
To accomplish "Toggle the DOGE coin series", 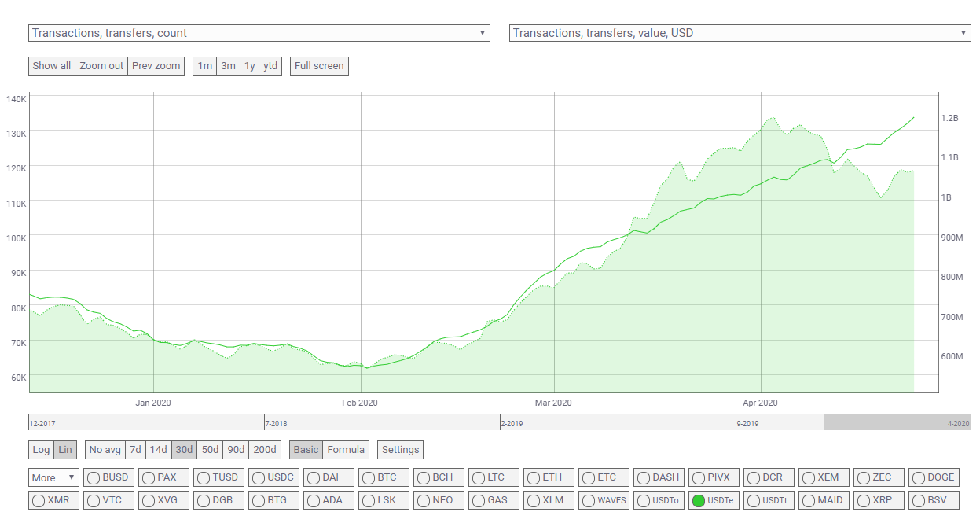I will 934,477.
